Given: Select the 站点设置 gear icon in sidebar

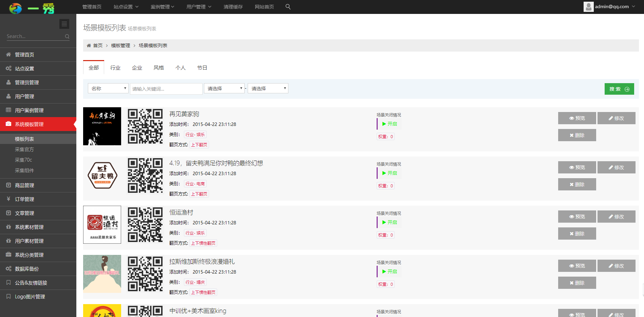Looking at the screenshot, I should point(8,68).
